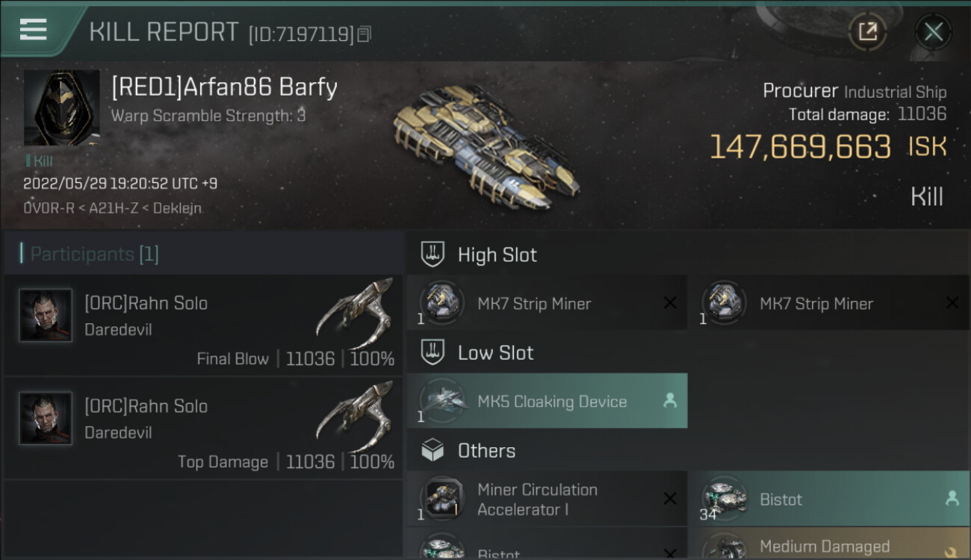Click the Others cube icon
The width and height of the screenshot is (971, 560).
[432, 450]
